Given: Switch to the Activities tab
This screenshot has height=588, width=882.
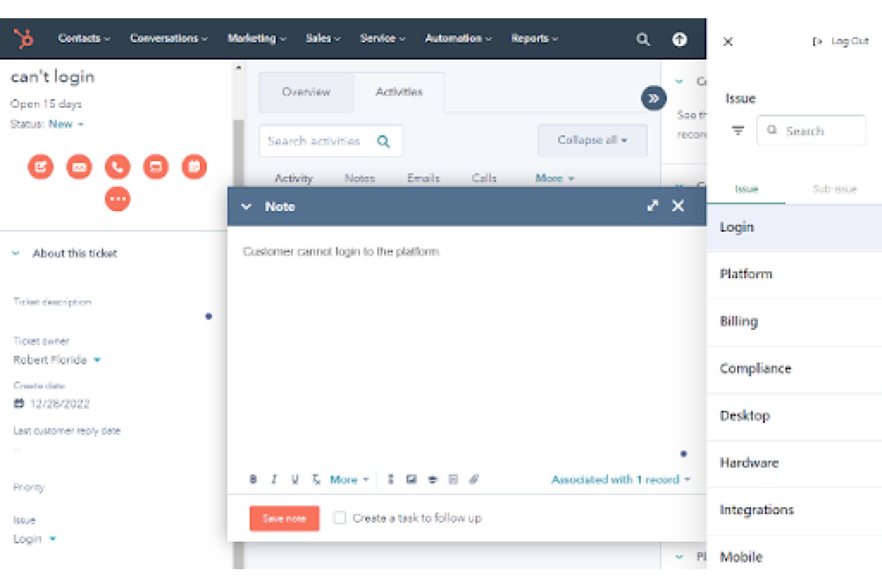Looking at the screenshot, I should click(399, 92).
